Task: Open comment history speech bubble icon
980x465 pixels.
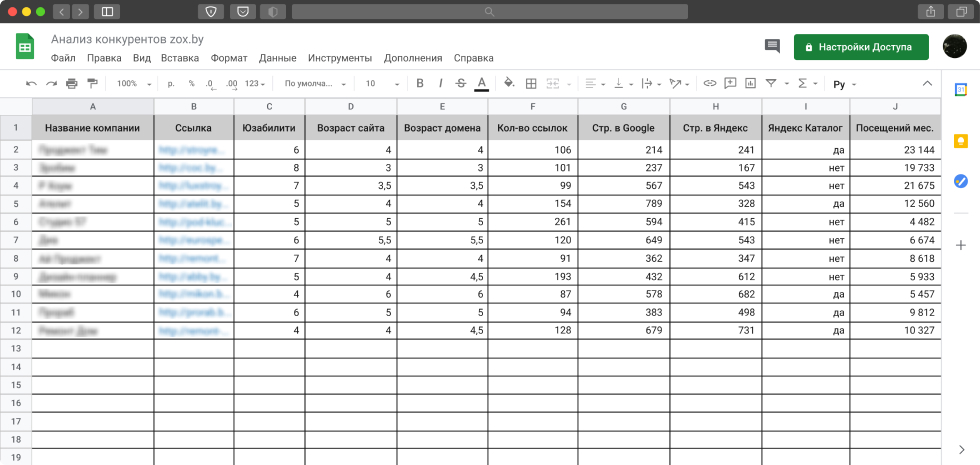Action: (772, 46)
